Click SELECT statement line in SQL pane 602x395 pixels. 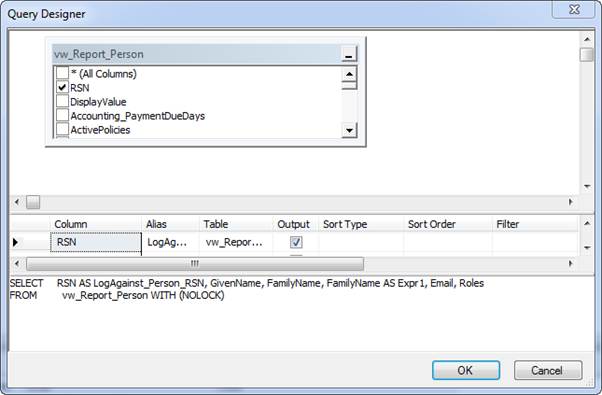tap(247, 283)
